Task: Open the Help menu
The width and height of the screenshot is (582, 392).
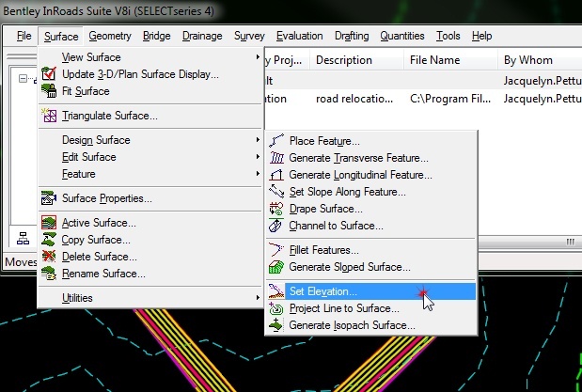Action: pos(482,36)
